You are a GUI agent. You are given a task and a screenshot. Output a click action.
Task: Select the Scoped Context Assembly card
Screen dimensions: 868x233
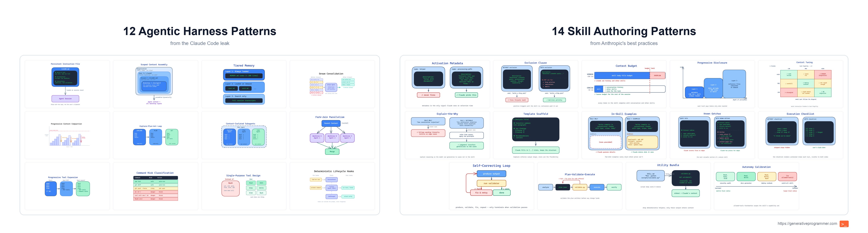(x=155, y=84)
